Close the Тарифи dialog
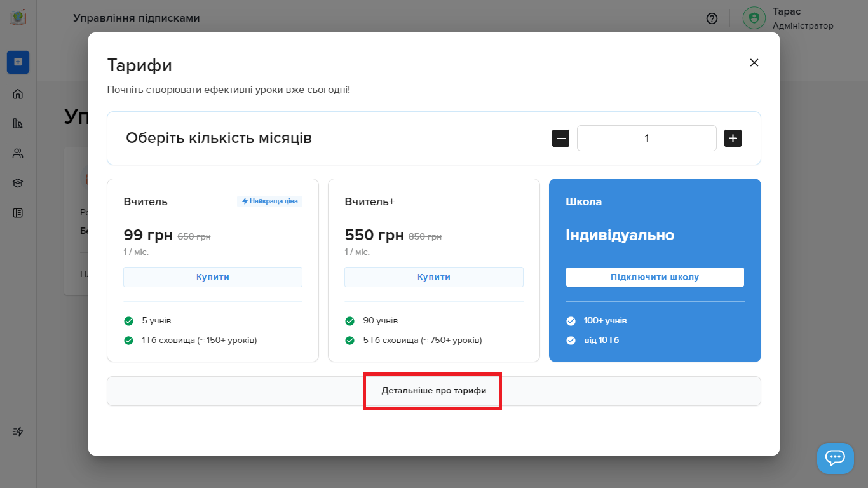 point(754,62)
